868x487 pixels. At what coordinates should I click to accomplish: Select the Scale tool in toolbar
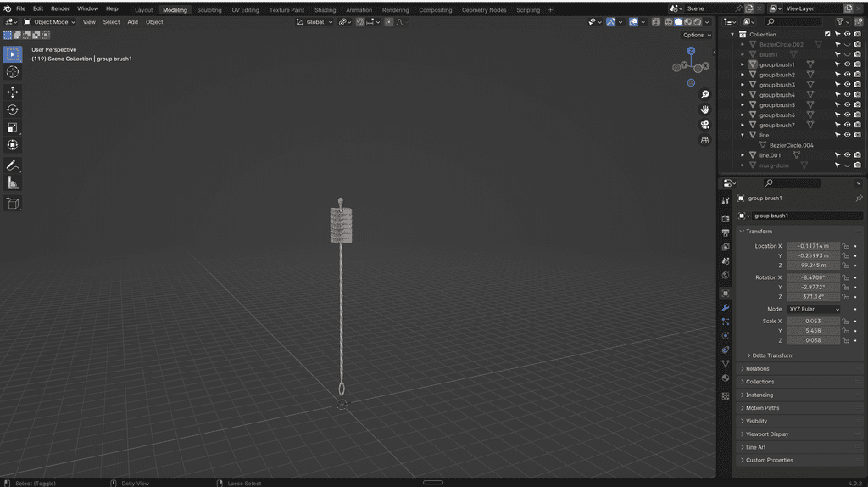(13, 127)
